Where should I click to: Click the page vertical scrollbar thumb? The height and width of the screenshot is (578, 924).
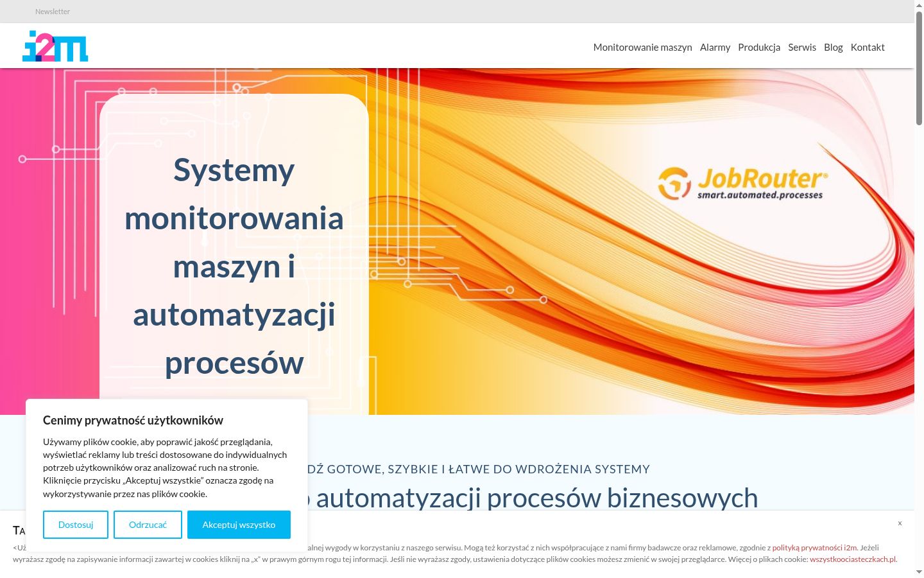point(919,67)
